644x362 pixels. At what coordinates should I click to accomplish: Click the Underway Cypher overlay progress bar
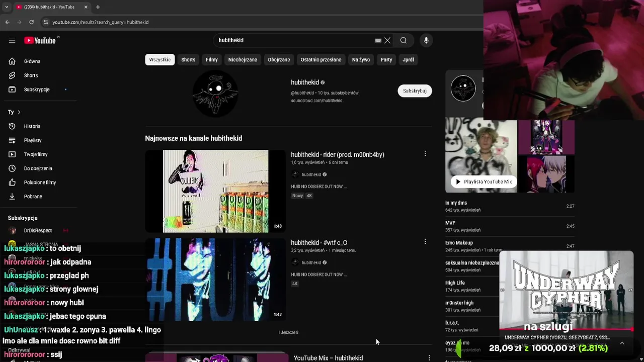(566, 330)
